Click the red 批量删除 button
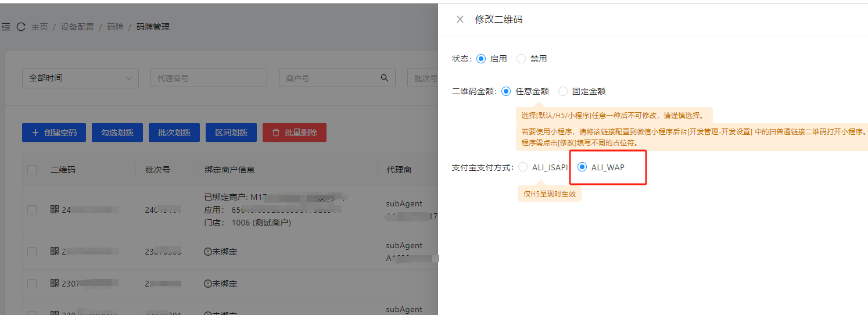Image resolution: width=868 pixels, height=315 pixels. point(294,133)
